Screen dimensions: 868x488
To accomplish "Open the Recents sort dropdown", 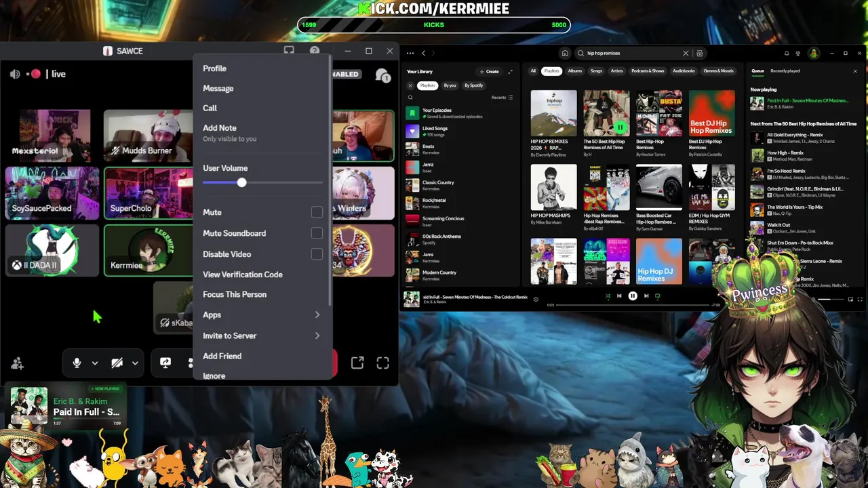I will coord(502,98).
